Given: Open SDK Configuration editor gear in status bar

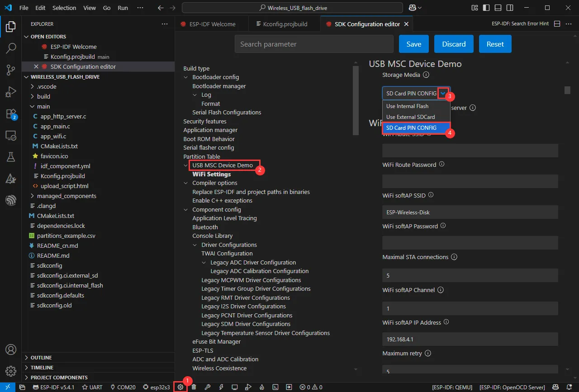Looking at the screenshot, I should tap(180, 387).
